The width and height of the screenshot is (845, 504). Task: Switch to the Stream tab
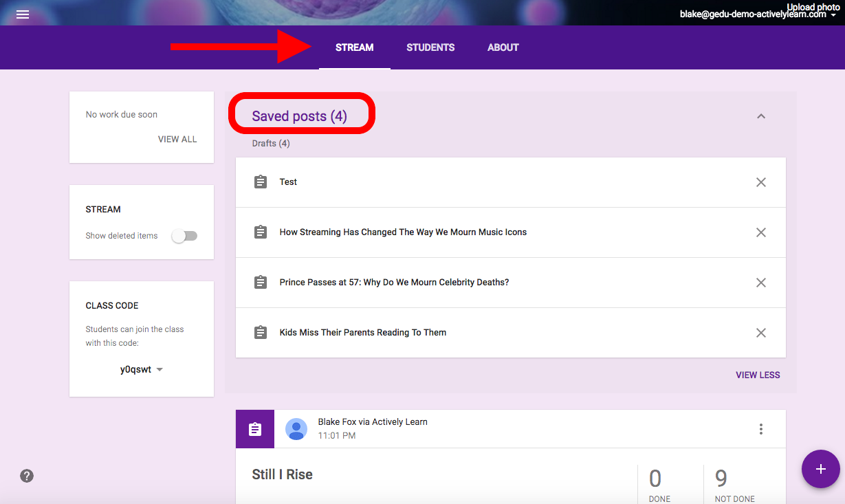(x=355, y=47)
